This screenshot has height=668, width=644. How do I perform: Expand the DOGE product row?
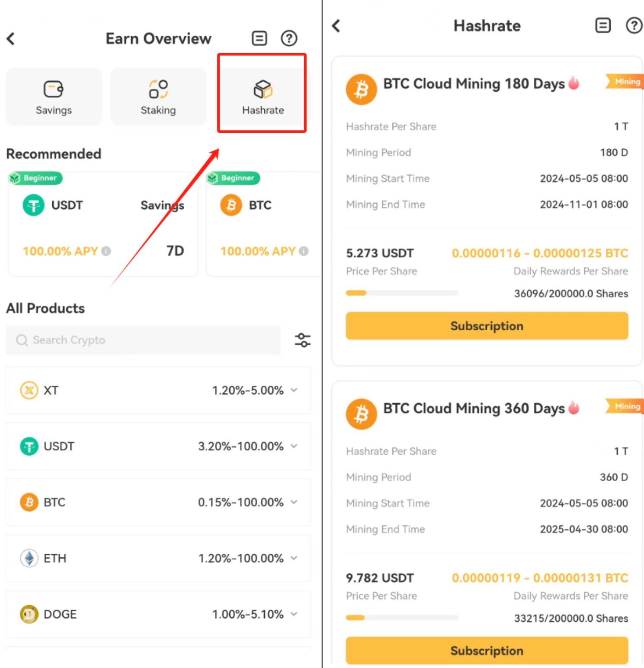click(294, 614)
